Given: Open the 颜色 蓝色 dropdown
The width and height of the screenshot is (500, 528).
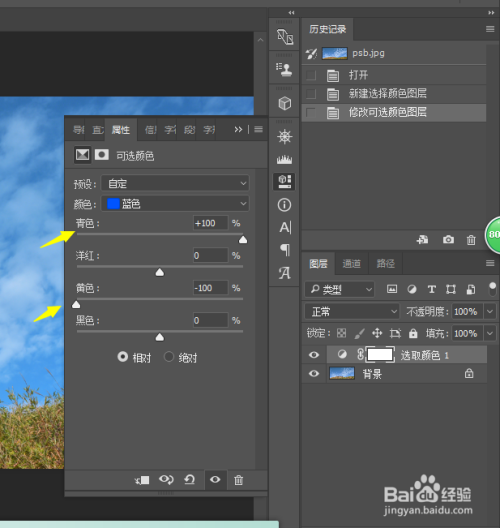Looking at the screenshot, I should click(175, 204).
